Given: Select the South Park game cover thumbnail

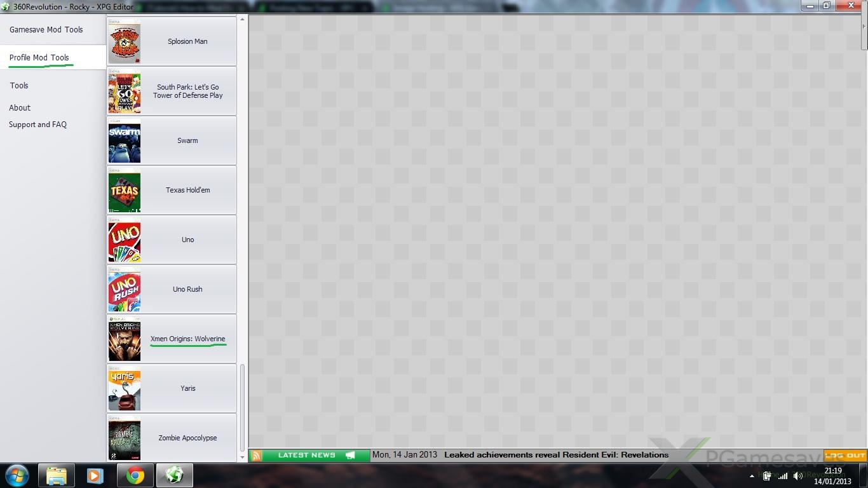Looking at the screenshot, I should coord(125,92).
